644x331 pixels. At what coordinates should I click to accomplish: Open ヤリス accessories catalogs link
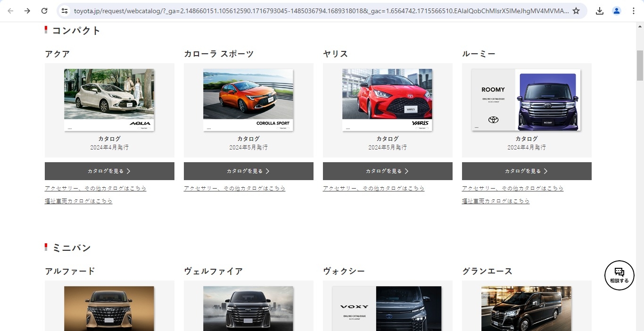[x=374, y=188]
